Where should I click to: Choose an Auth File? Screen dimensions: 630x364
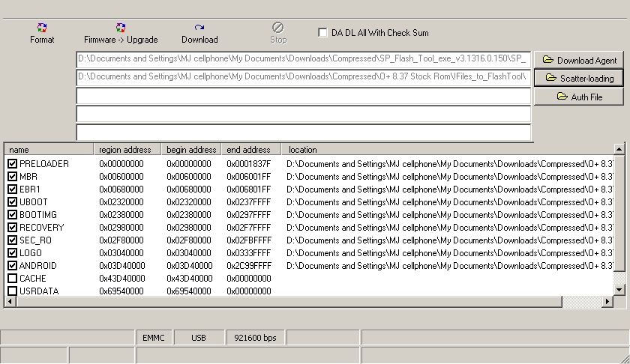click(579, 97)
